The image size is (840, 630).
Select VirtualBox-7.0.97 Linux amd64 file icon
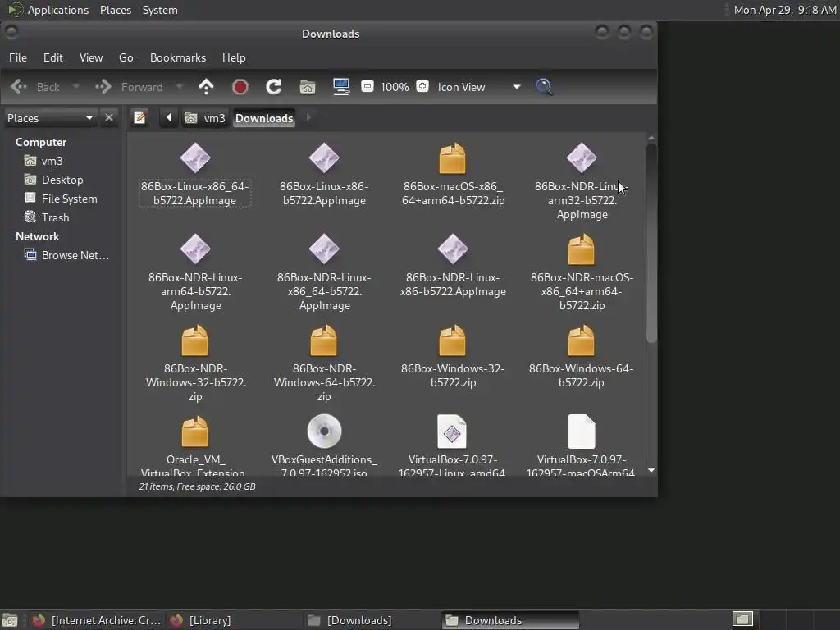(x=452, y=431)
